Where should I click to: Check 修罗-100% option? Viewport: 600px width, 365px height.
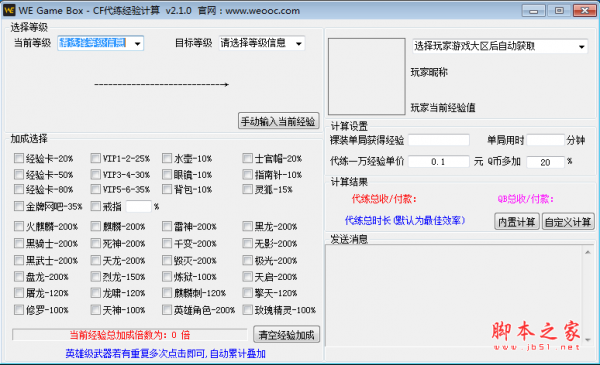tap(19, 309)
